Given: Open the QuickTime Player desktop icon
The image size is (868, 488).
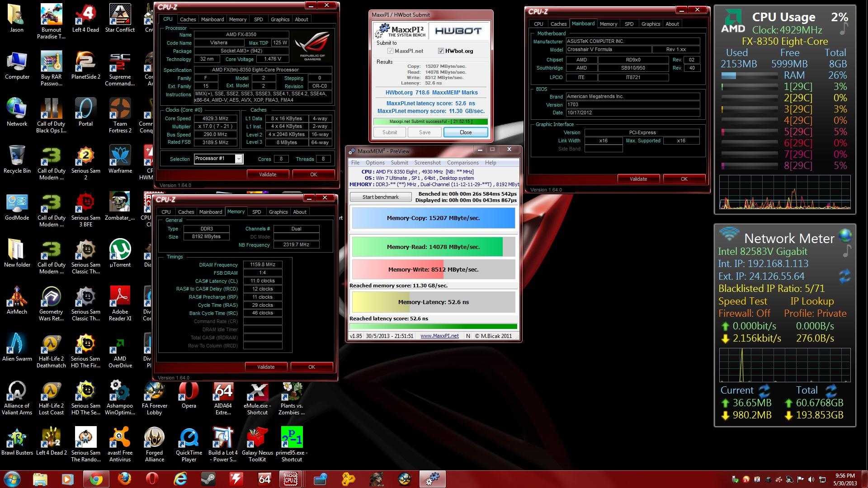Looking at the screenshot, I should click(x=189, y=445).
